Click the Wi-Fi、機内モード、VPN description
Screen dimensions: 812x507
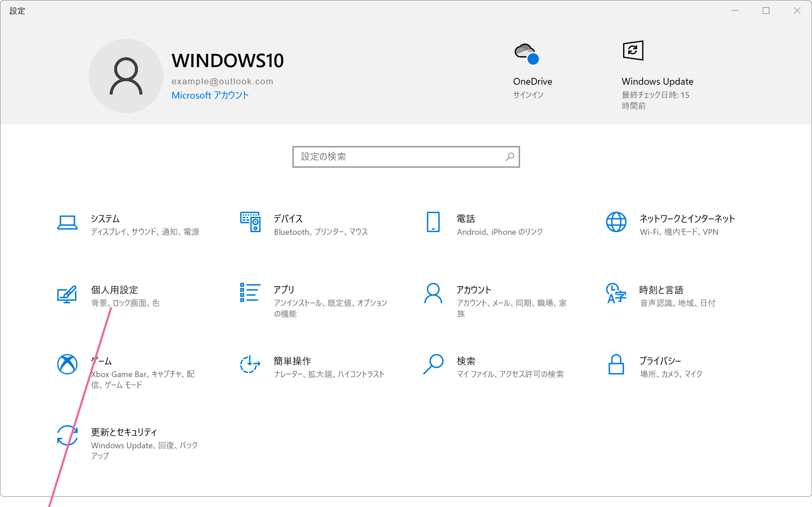coord(679,232)
